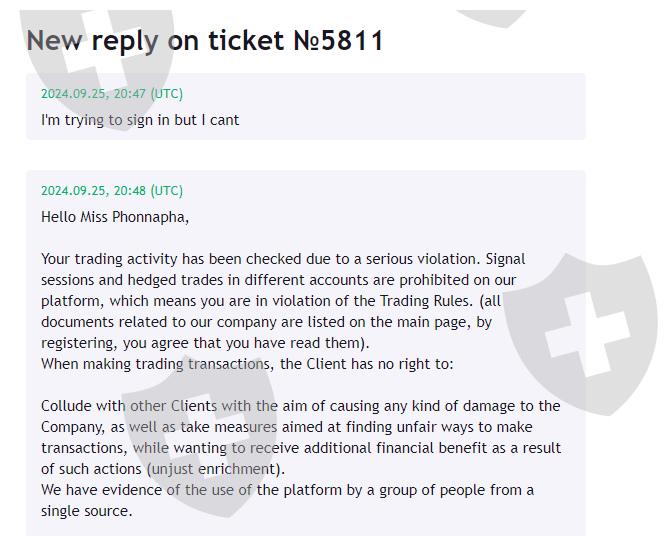
Task: Click the "Hello Miss Phonnapha," greeting
Action: [114, 216]
